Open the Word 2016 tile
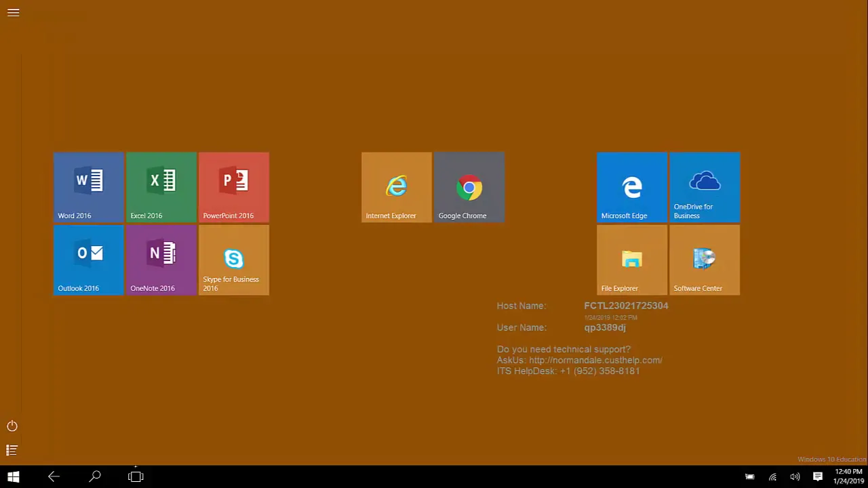 (89, 187)
